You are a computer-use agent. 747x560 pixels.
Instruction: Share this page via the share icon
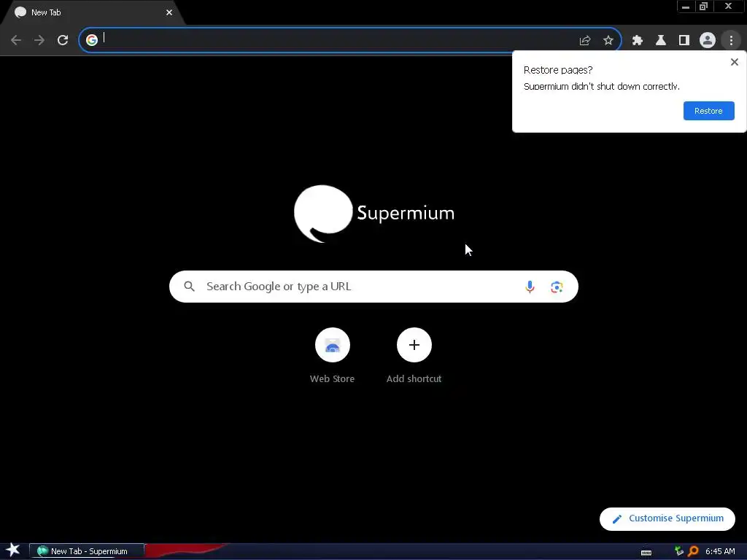[585, 41]
